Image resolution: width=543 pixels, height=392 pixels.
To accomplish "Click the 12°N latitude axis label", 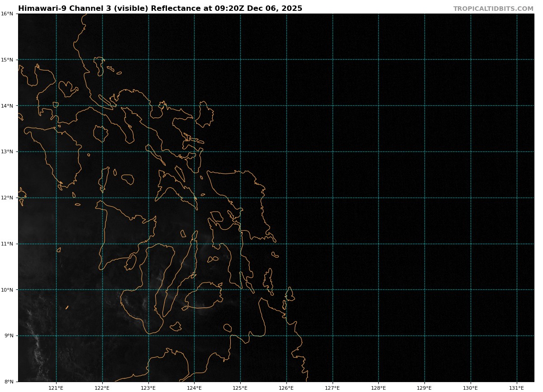I will pos(7,198).
